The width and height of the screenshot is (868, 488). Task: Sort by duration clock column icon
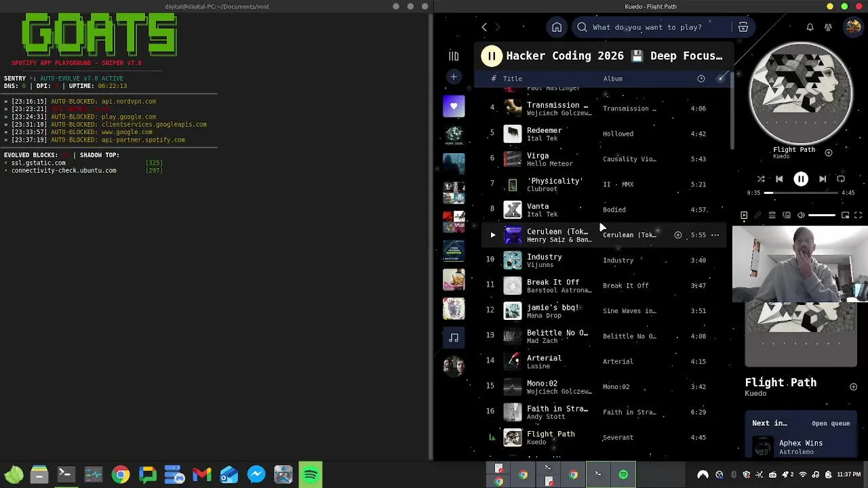coord(701,79)
